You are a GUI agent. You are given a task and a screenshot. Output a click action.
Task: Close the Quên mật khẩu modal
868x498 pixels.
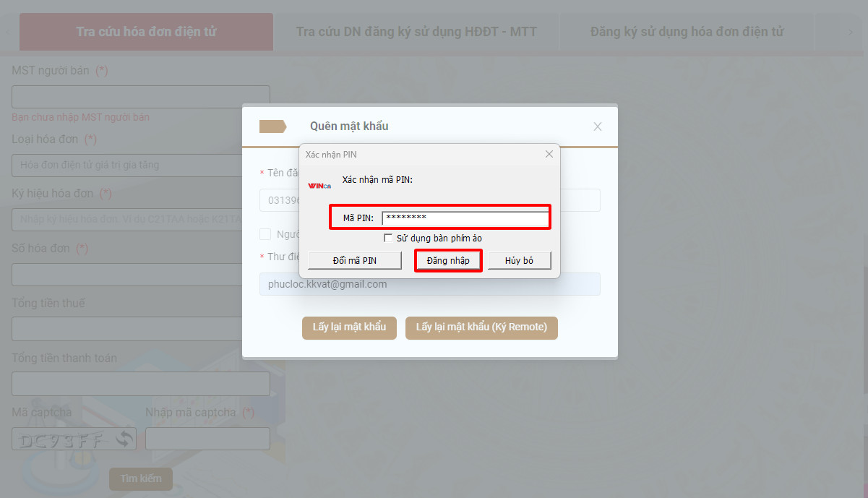tap(597, 126)
